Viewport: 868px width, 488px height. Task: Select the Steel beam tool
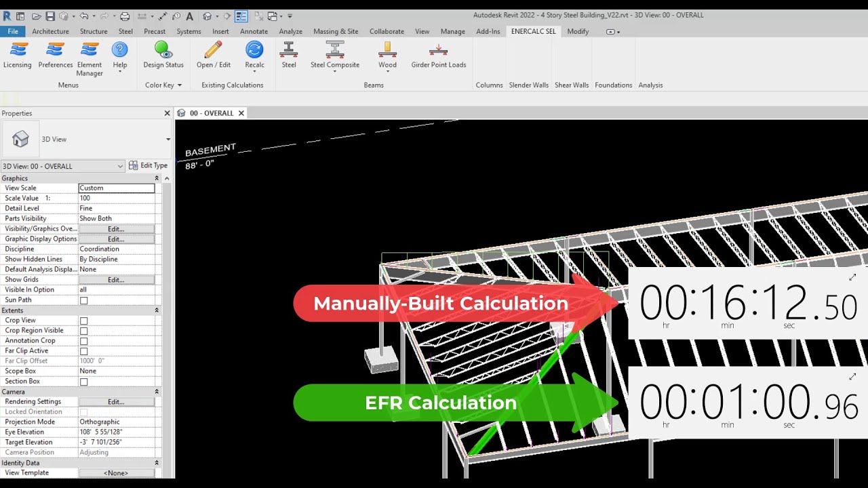[x=289, y=56]
